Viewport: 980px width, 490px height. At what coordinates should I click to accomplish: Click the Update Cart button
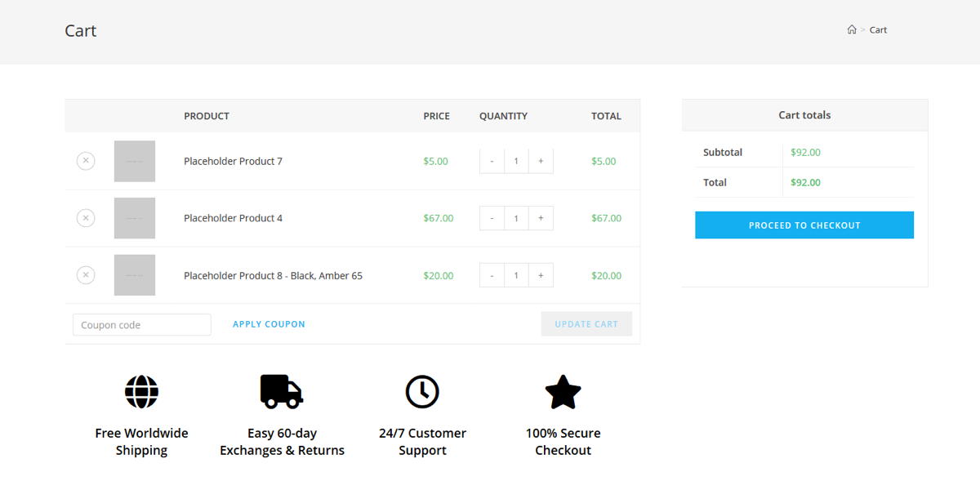pos(586,324)
